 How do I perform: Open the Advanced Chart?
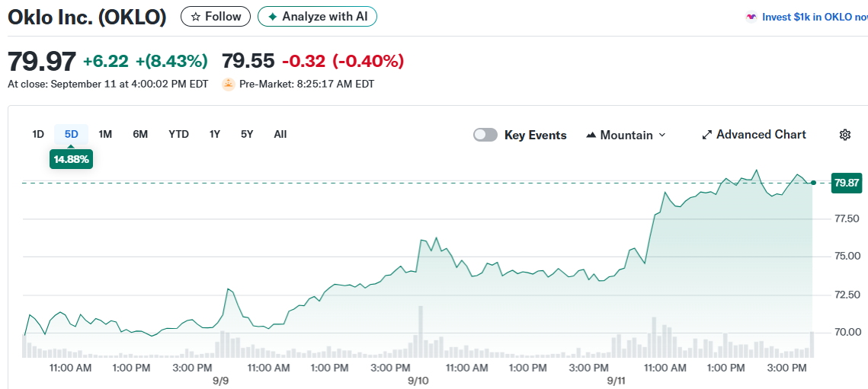[754, 135]
